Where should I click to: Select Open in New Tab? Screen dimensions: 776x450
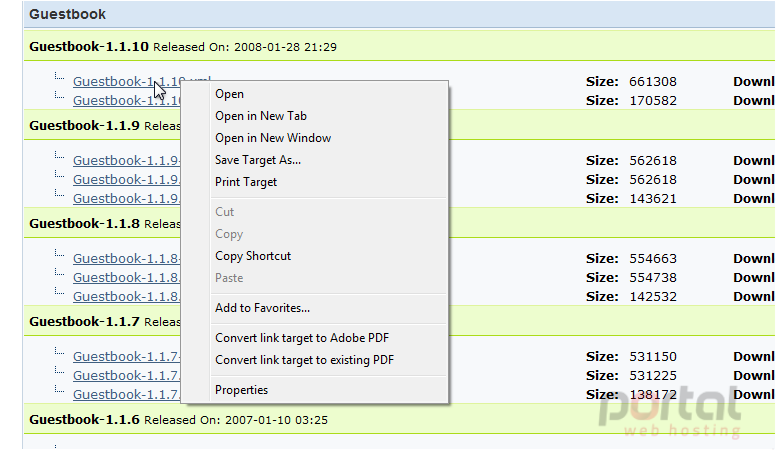261,116
